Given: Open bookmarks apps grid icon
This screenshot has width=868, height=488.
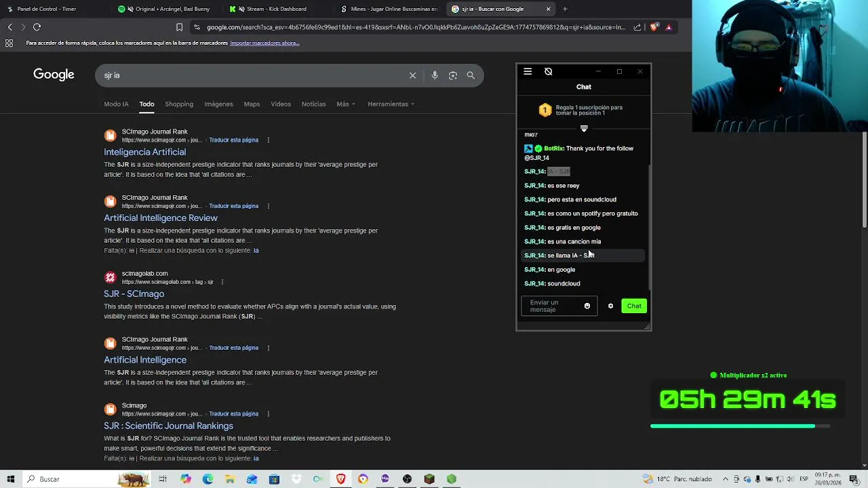Looking at the screenshot, I should [9, 43].
